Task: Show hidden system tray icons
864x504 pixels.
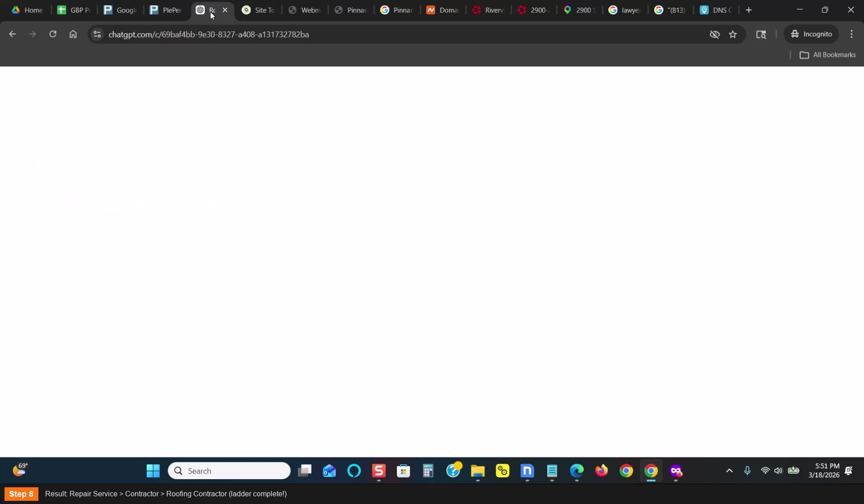Action: (729, 471)
